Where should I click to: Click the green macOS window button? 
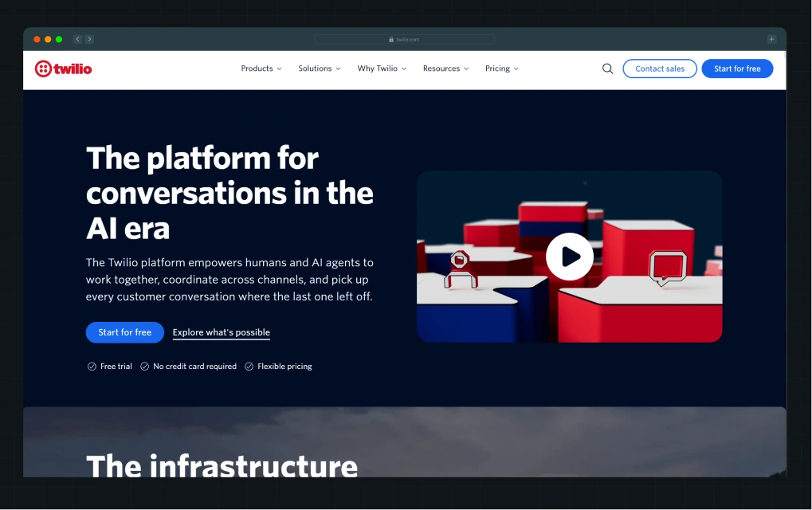tap(59, 39)
